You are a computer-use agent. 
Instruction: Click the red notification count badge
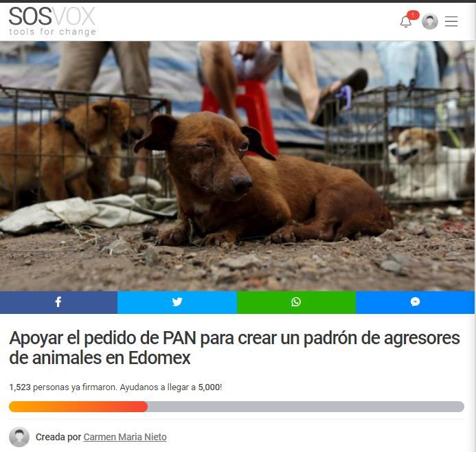point(413,15)
